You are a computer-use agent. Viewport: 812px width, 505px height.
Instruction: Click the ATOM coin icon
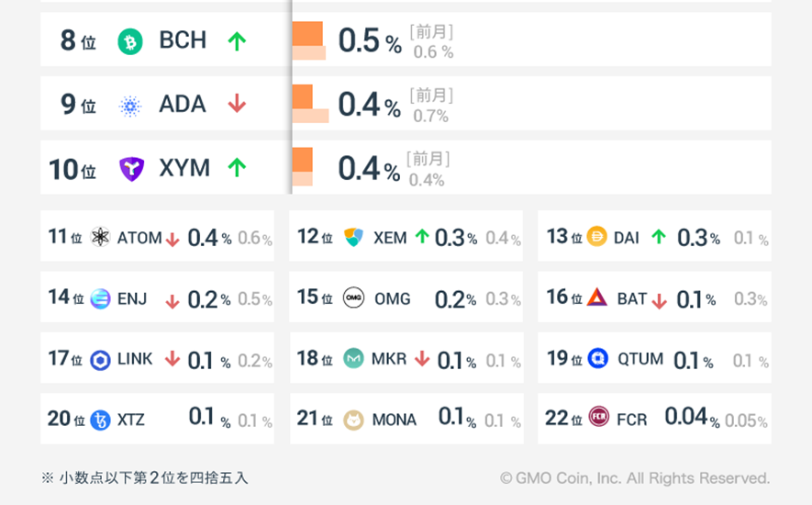[100, 238]
